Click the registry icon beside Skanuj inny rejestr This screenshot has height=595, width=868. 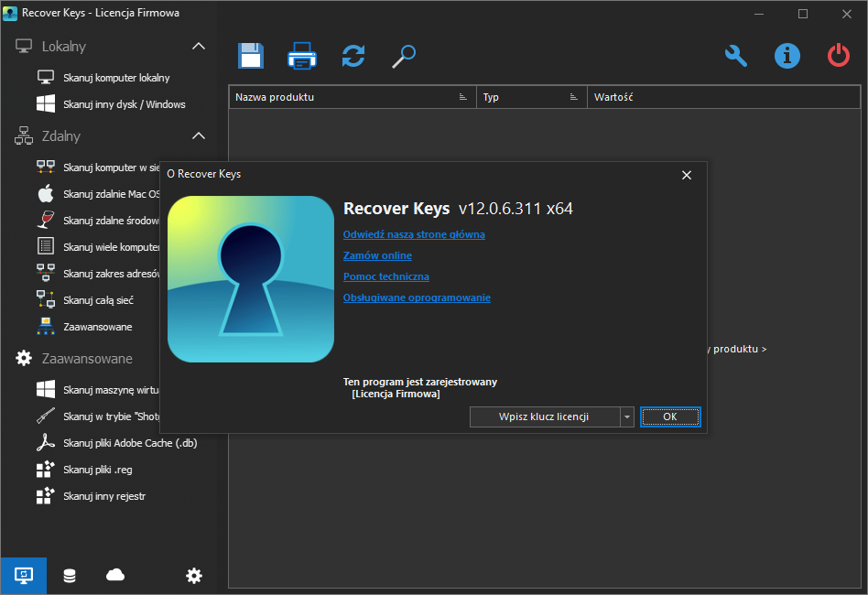pyautogui.click(x=46, y=495)
